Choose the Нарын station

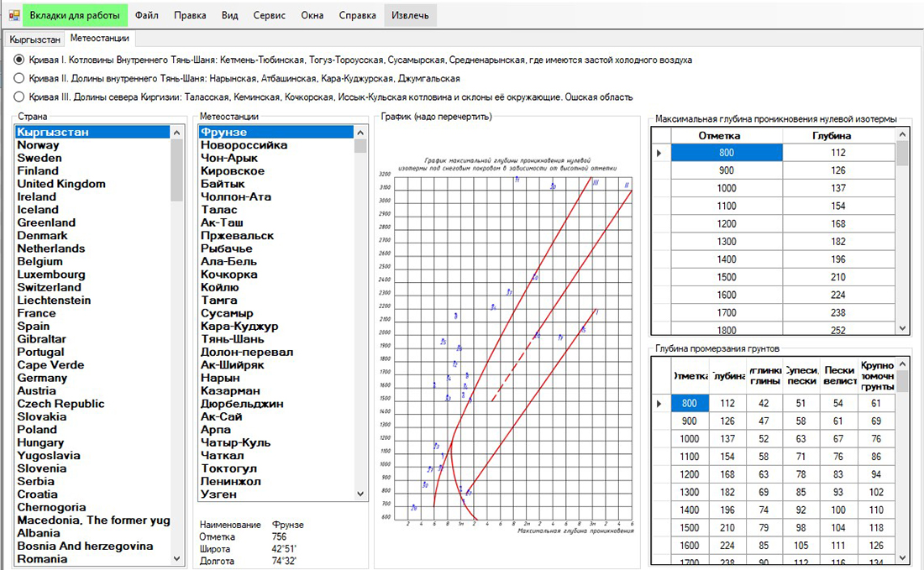pyautogui.click(x=276, y=378)
